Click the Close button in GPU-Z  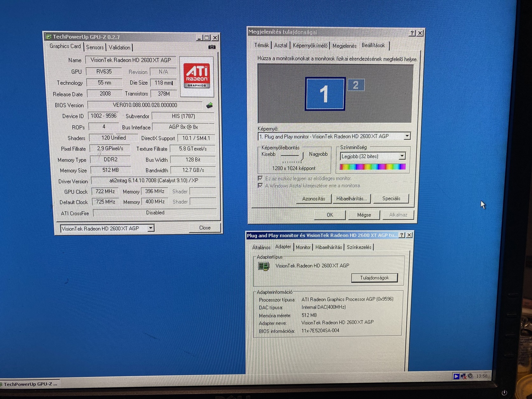[205, 228]
